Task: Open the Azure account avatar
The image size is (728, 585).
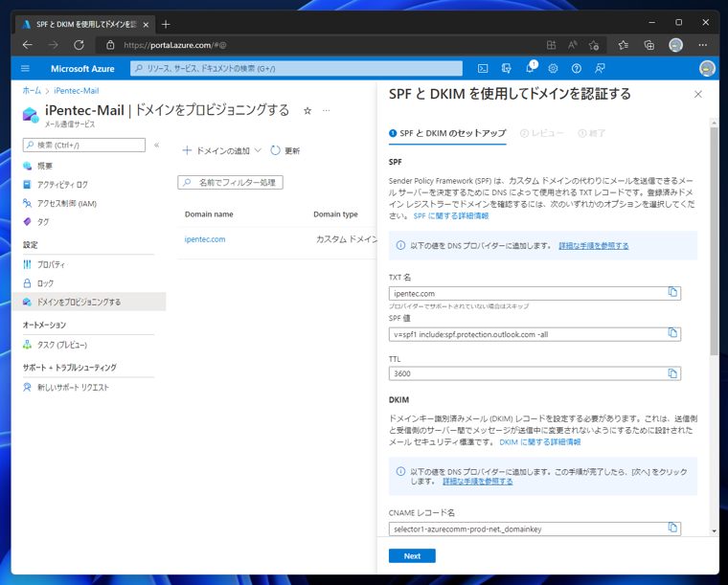Action: point(707,69)
